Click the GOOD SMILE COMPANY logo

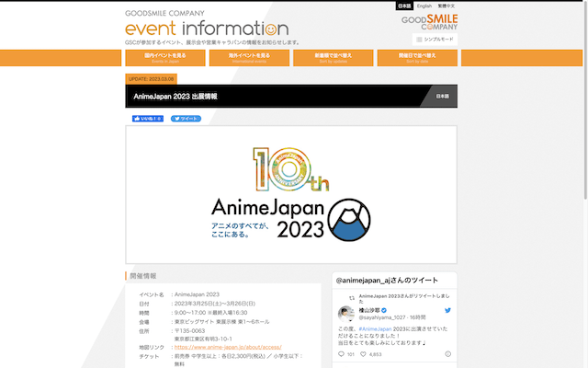click(429, 22)
